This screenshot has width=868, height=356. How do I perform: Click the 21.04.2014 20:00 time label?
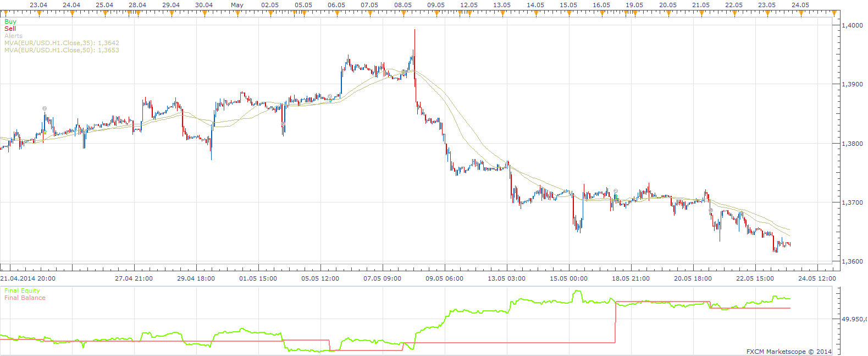[x=27, y=278]
